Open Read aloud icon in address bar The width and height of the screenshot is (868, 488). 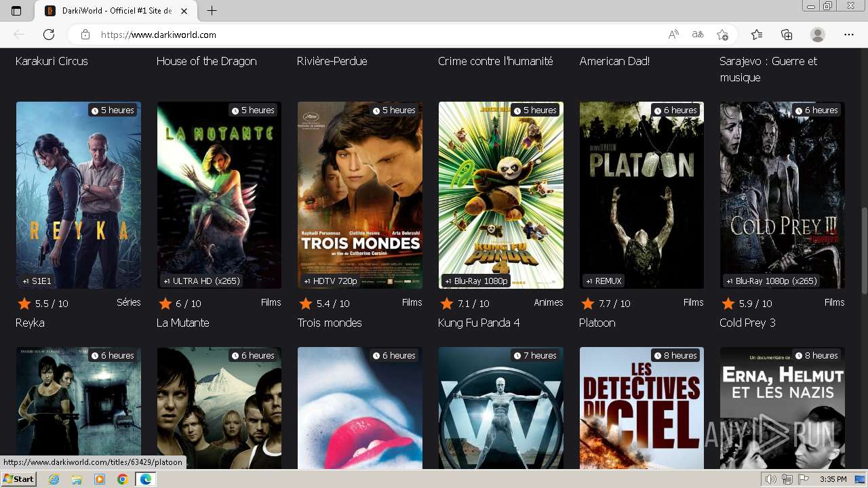[x=673, y=35]
